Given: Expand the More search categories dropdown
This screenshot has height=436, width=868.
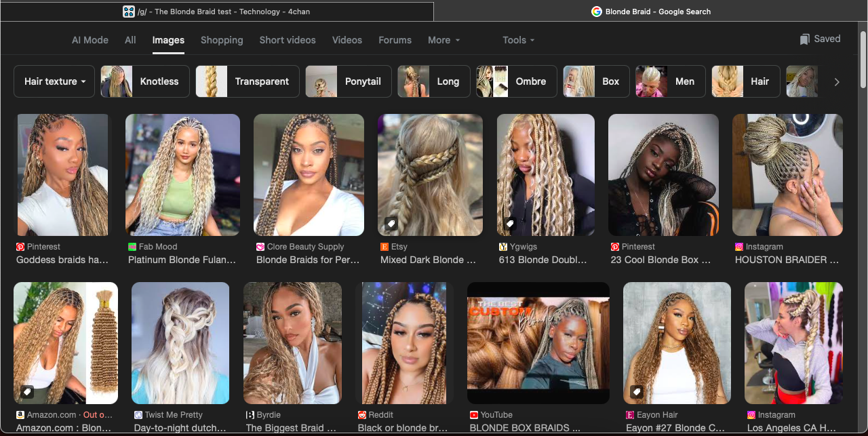Looking at the screenshot, I should (x=444, y=40).
